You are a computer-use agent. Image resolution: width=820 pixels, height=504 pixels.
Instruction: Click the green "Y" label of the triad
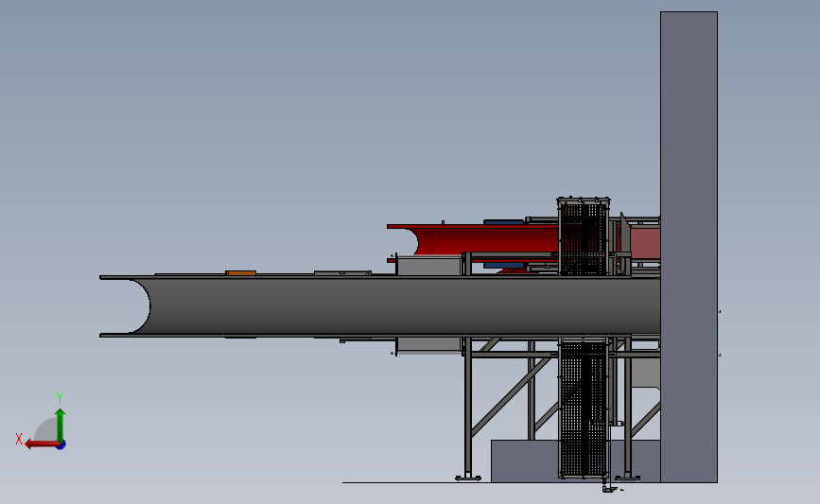(59, 398)
